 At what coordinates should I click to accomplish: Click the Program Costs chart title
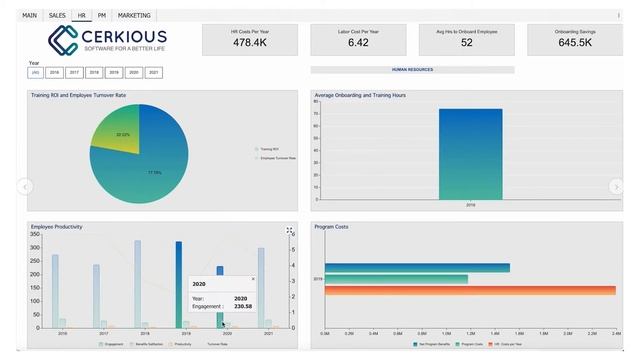pyautogui.click(x=331, y=227)
